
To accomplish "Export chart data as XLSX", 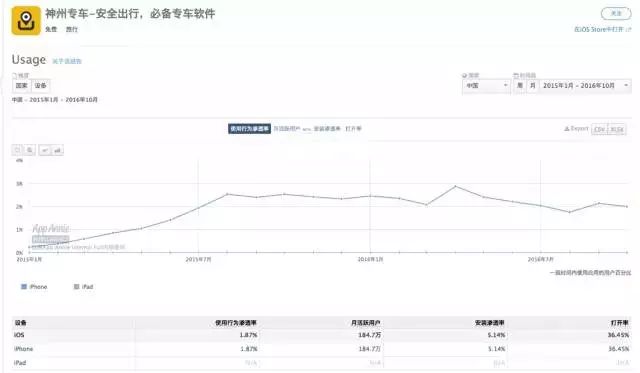I will pyautogui.click(x=617, y=129).
